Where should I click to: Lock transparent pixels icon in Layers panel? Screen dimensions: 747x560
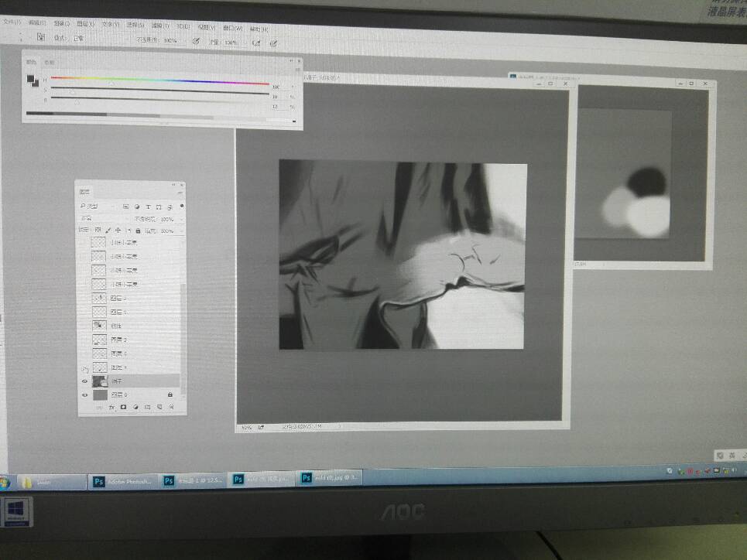(x=98, y=230)
